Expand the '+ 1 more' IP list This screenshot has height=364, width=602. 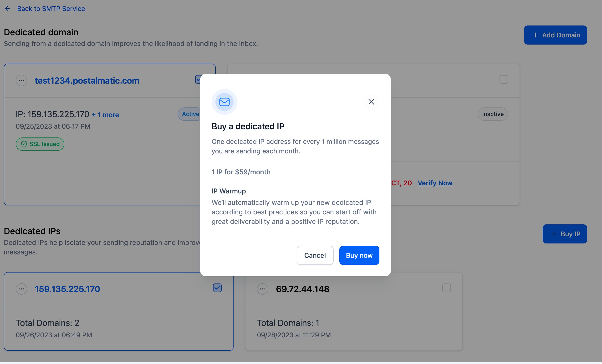click(x=105, y=115)
